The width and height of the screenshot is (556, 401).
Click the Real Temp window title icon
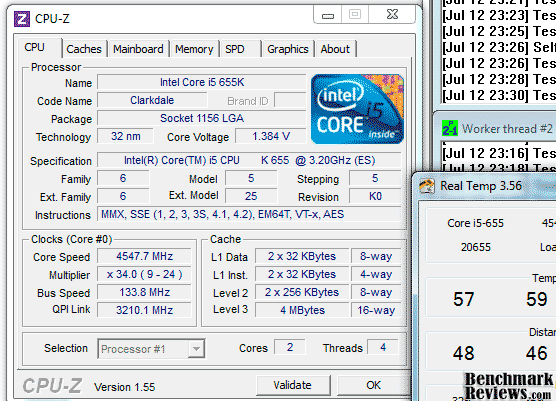(427, 186)
